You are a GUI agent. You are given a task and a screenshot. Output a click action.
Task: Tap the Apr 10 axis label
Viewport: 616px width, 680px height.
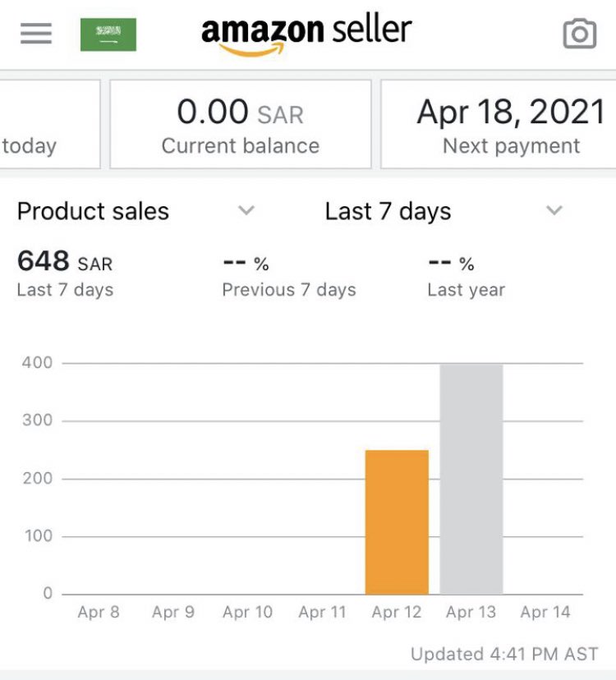(247, 612)
